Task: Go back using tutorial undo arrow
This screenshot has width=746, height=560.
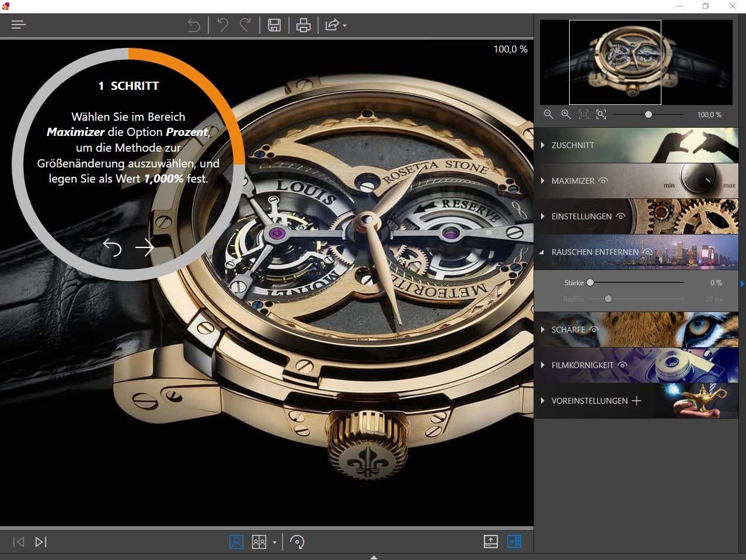Action: click(x=112, y=247)
